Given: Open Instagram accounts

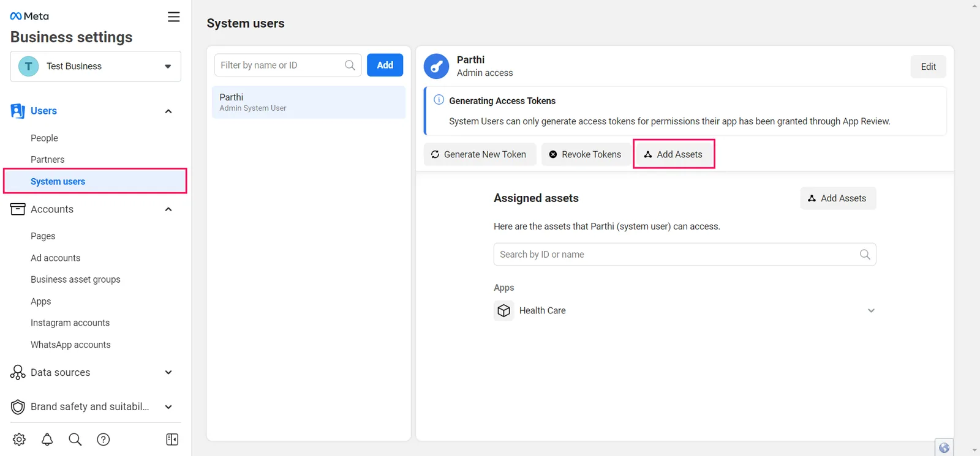Looking at the screenshot, I should (x=70, y=323).
